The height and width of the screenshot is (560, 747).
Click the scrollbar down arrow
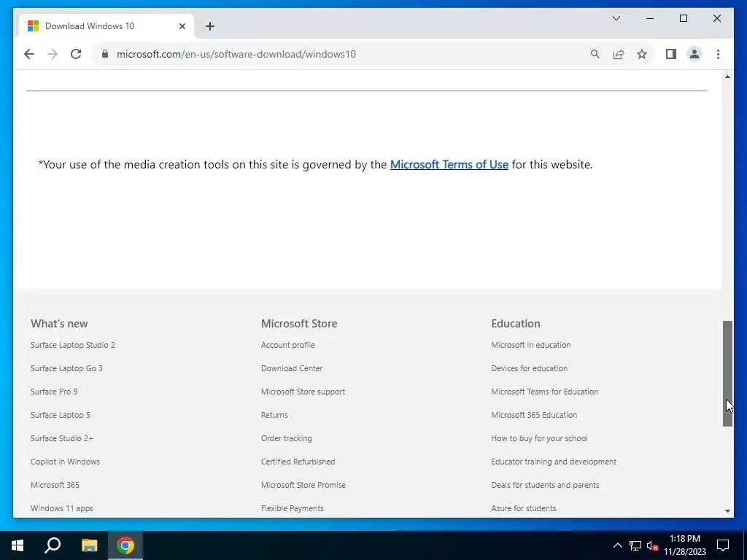click(727, 511)
